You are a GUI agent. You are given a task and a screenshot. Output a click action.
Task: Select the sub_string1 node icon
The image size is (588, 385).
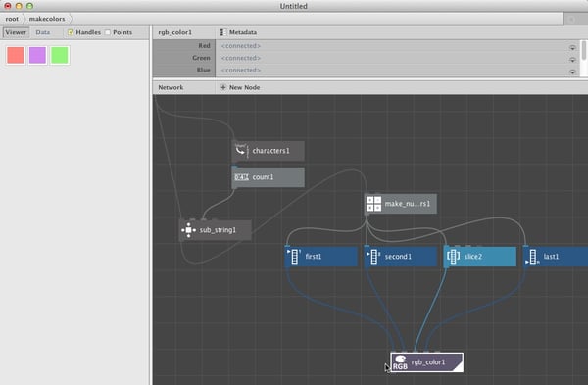tap(188, 230)
